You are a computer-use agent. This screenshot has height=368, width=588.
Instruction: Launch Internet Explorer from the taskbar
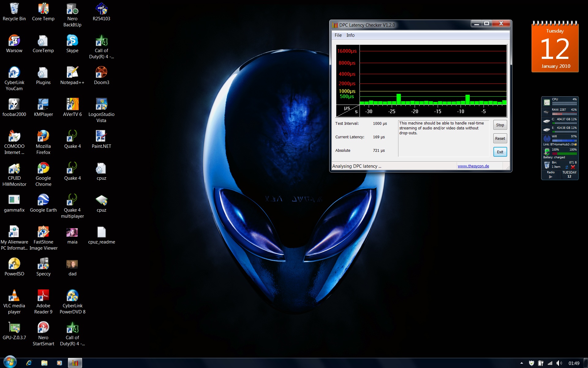tap(29, 363)
